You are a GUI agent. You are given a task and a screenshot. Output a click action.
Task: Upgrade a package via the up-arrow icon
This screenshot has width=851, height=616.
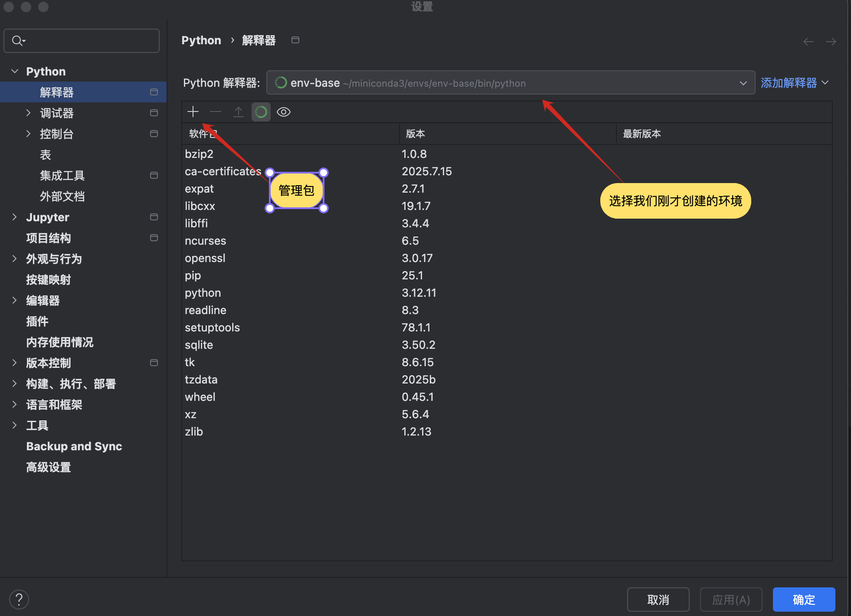pyautogui.click(x=238, y=111)
